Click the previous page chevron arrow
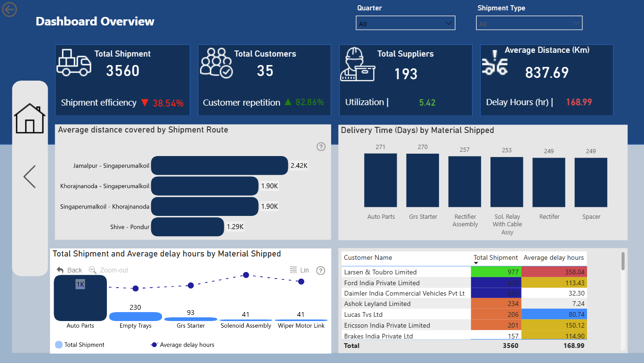Screen dimensions: 644x363 pos(30,177)
